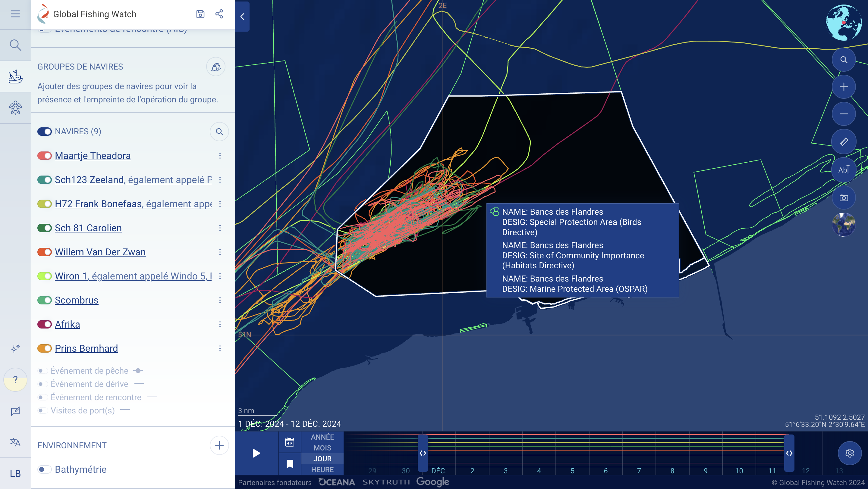Open options for Sch123 Zeeland
Screen dimensions: 868x489
[x=220, y=180]
